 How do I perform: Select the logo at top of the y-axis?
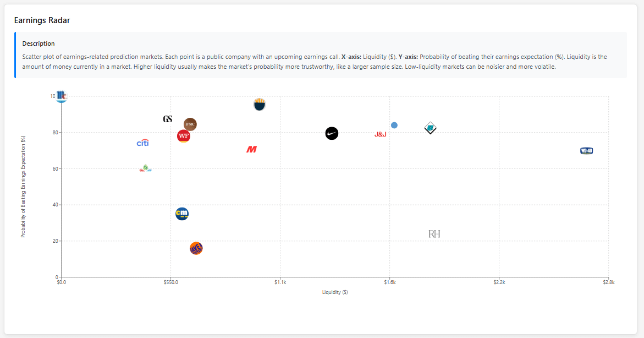coord(62,96)
